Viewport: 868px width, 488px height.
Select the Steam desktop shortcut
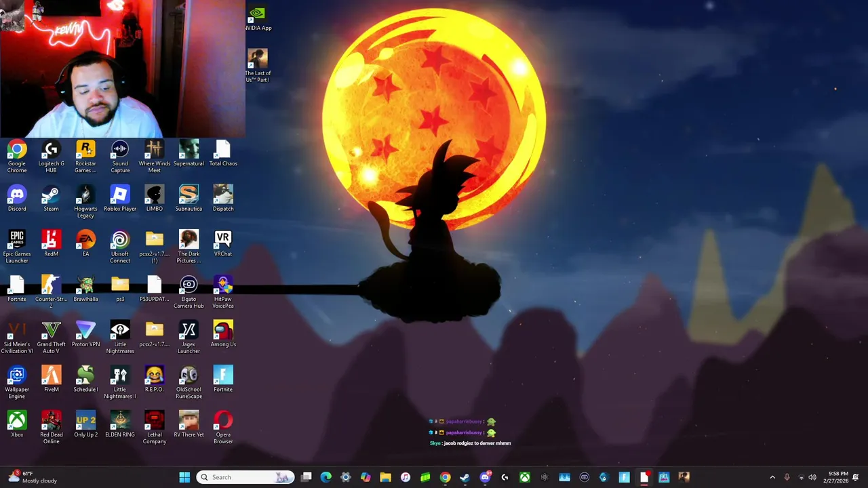click(51, 199)
